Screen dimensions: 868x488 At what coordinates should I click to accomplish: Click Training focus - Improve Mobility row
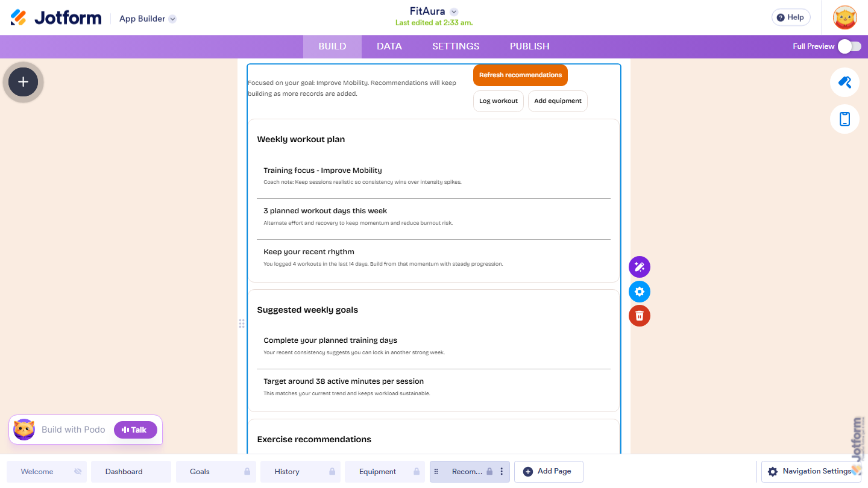pos(433,175)
